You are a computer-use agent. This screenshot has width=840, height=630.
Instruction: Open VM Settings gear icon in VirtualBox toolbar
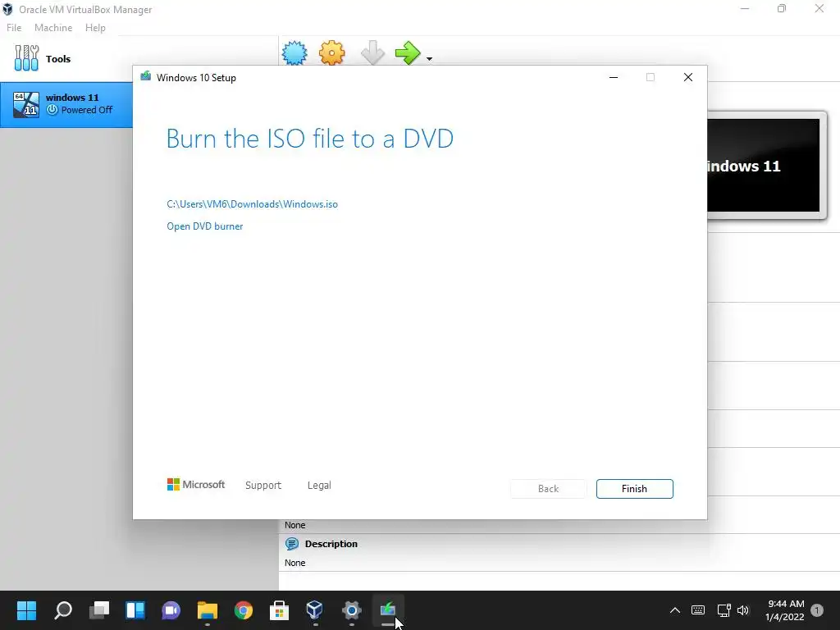(331, 53)
